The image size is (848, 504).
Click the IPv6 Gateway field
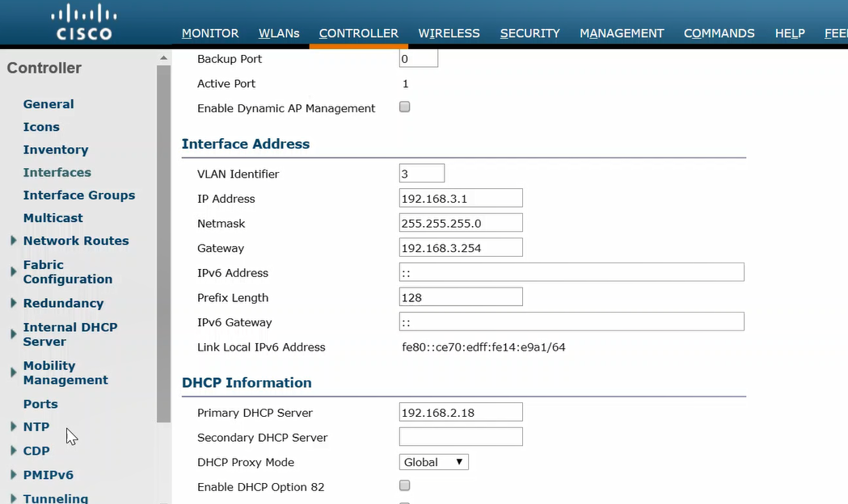[x=572, y=322]
